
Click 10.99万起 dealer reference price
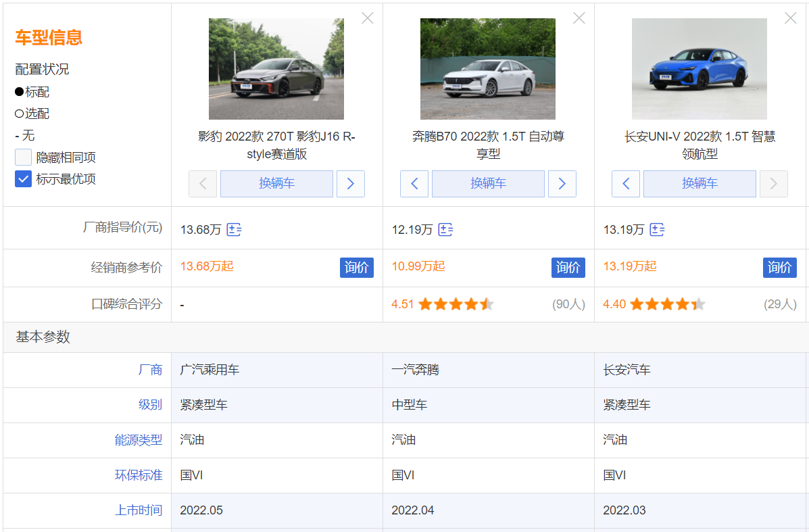tap(418, 266)
